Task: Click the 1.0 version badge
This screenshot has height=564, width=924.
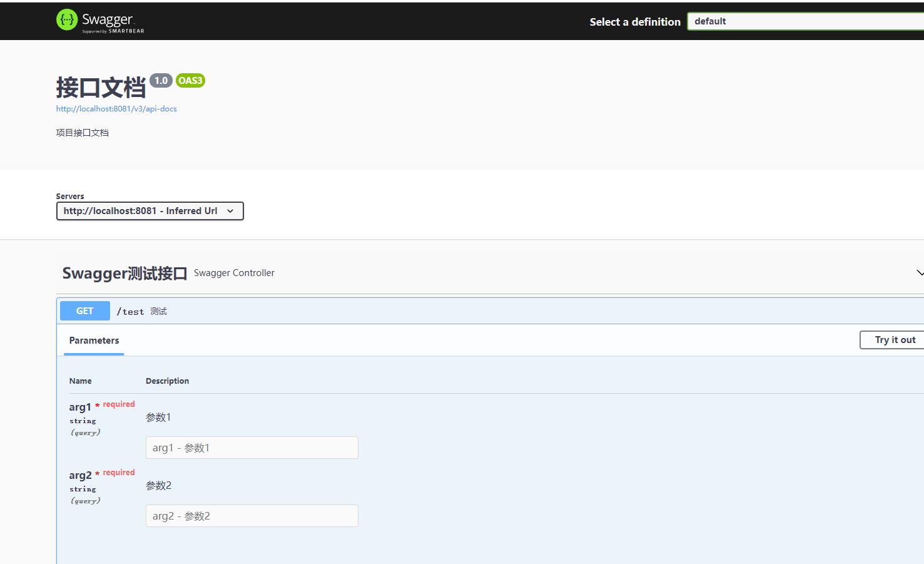Action: pyautogui.click(x=161, y=80)
